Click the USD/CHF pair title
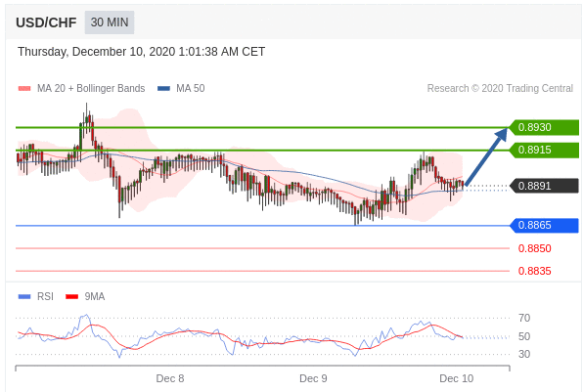 tap(46, 22)
